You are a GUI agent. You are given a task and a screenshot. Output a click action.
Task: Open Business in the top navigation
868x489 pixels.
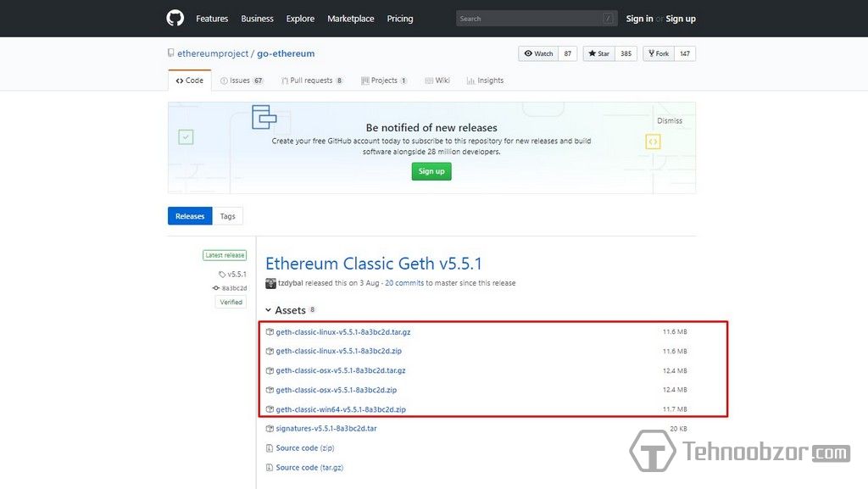pos(257,19)
